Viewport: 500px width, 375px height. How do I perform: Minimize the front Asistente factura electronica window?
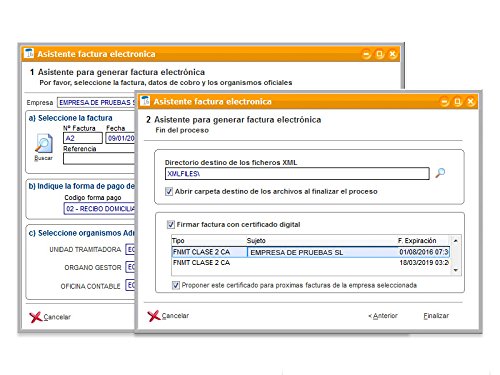(x=445, y=102)
